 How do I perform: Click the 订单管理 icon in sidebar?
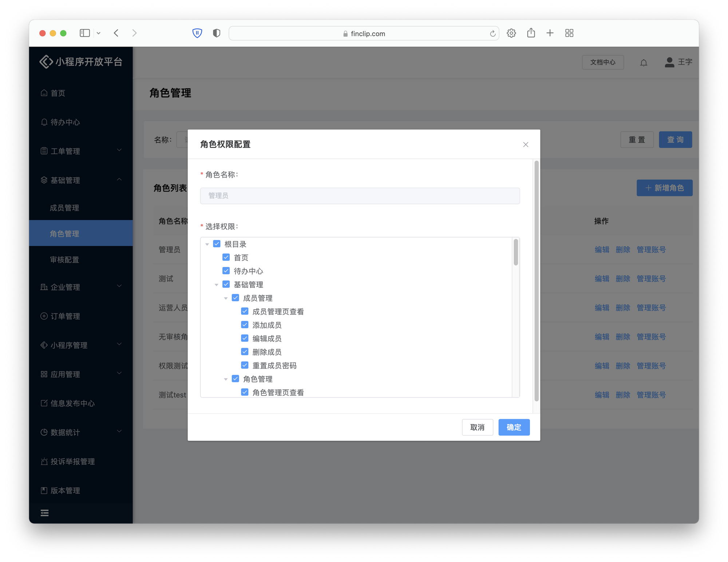point(44,316)
